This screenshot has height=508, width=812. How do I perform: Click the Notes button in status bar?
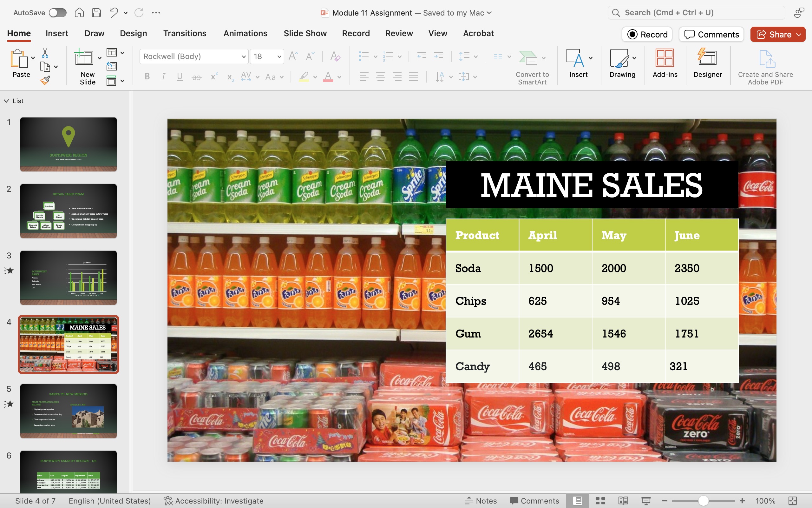click(x=481, y=501)
